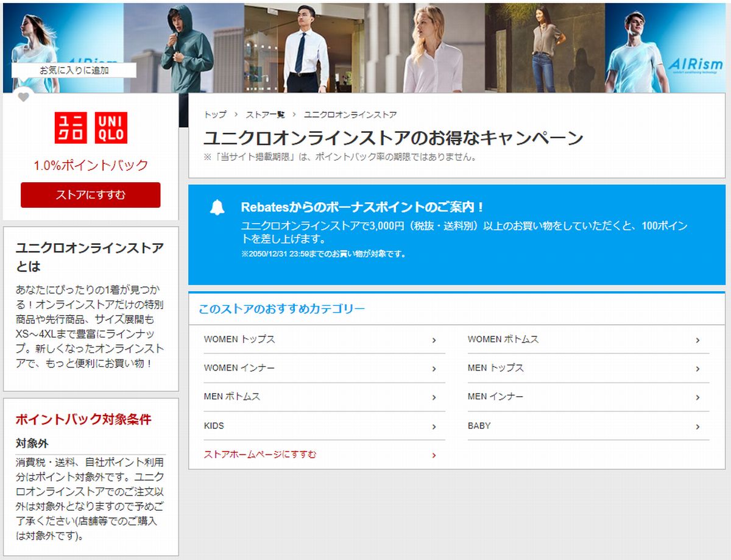Click the お気に入りに追加 tooltip label
The image size is (731, 560).
tap(74, 70)
